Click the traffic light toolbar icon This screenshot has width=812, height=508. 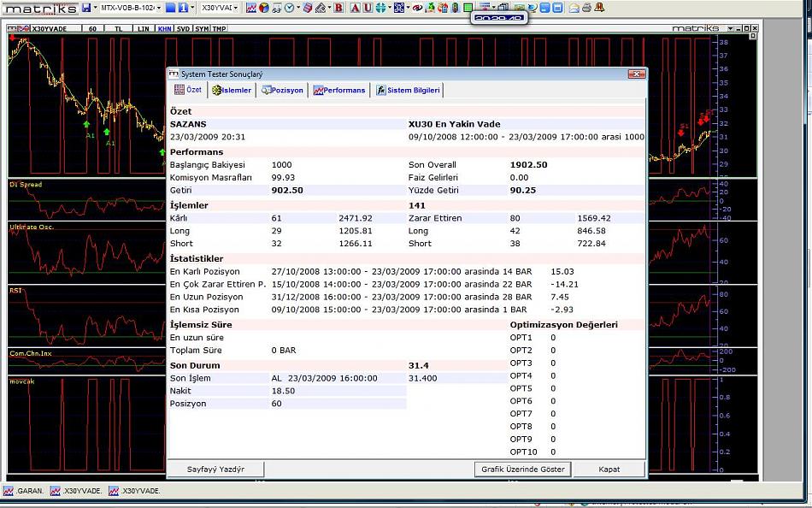[455, 8]
